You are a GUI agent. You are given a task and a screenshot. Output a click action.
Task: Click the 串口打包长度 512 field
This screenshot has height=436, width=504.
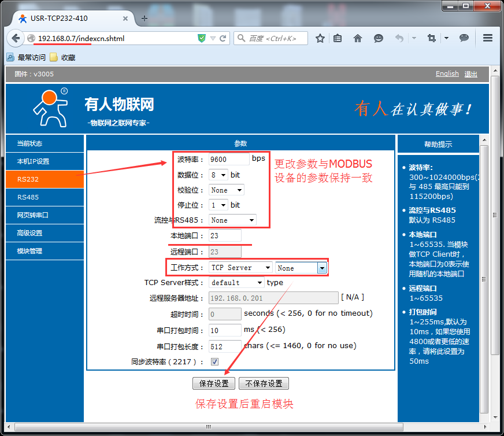[225, 346]
